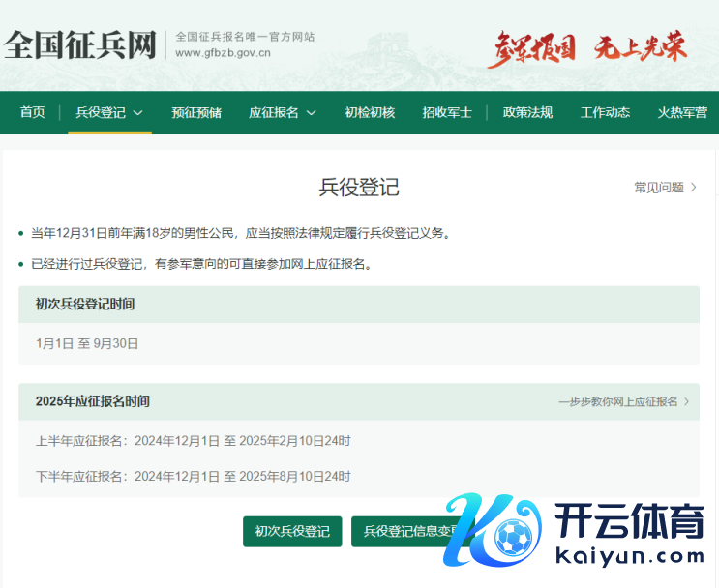This screenshot has height=588, width=719.
Task: Click the 开云体育 watermark text
Action: click(629, 524)
